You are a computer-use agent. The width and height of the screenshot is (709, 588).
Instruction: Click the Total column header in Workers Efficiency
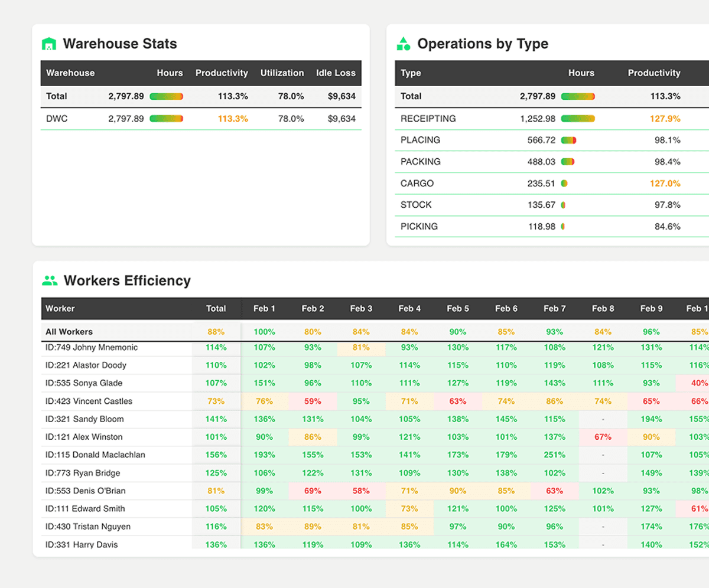(x=216, y=308)
